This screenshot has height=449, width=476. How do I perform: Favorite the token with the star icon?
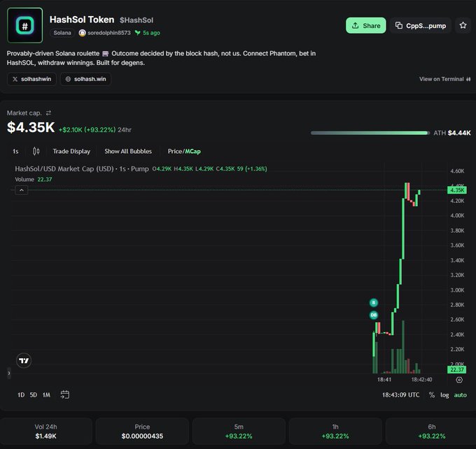(463, 25)
